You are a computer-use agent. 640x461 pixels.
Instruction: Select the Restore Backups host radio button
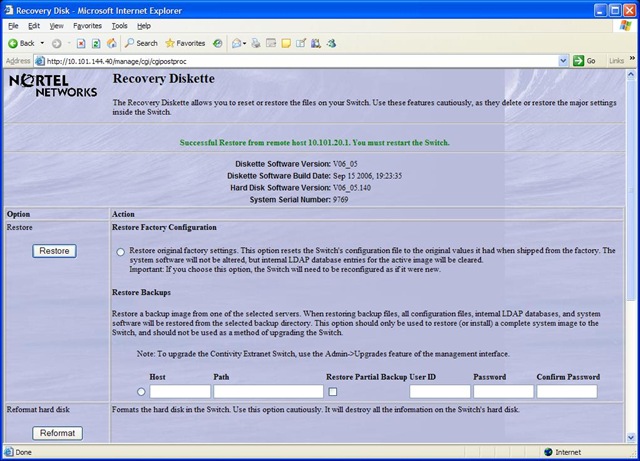(141, 392)
